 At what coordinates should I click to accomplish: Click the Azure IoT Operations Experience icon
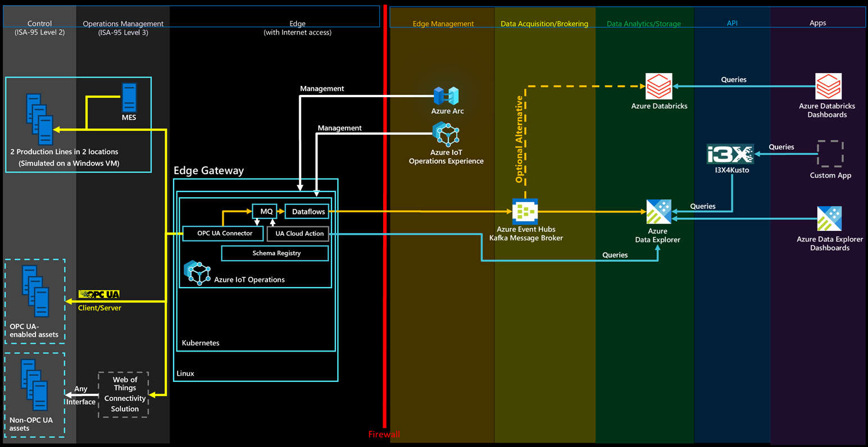pos(446,134)
